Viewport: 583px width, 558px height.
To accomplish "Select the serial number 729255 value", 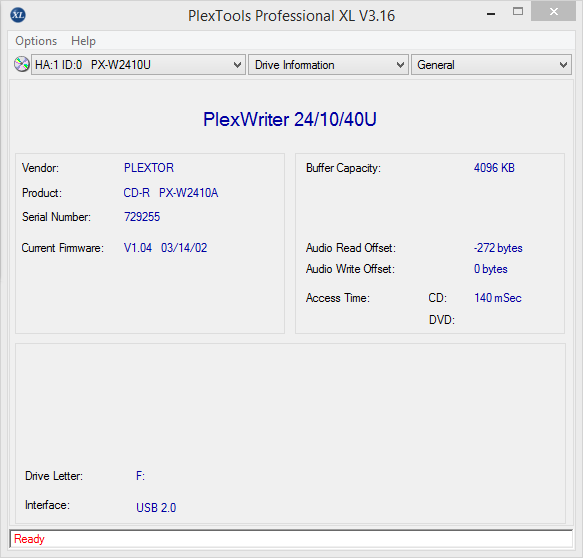I will 142,217.
